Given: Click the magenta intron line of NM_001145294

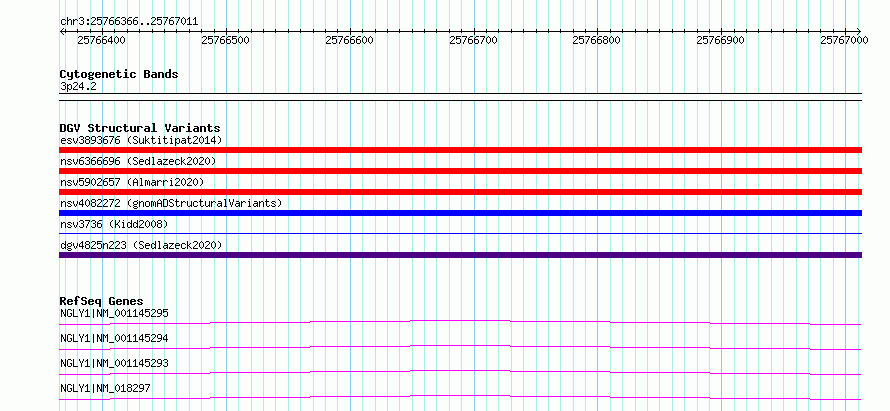Looking at the screenshot, I should [x=460, y=347].
